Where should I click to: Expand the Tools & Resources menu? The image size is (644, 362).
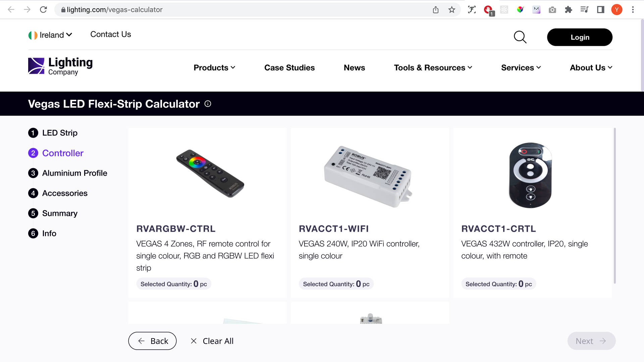click(x=433, y=68)
